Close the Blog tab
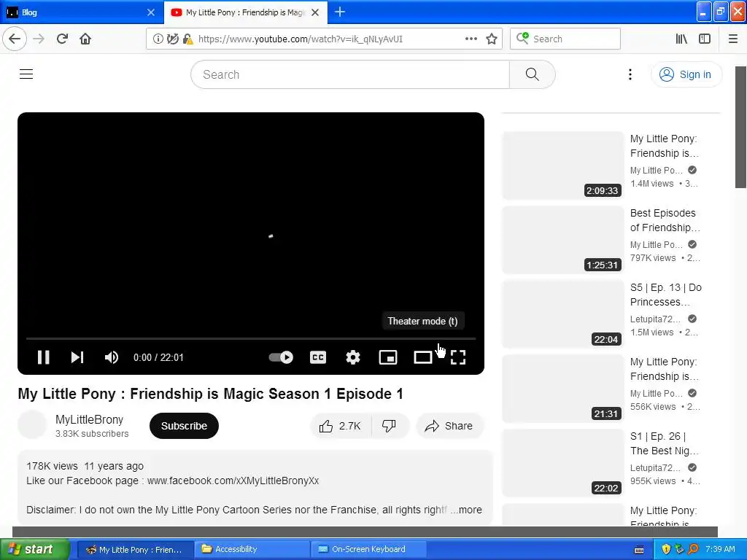 [151, 12]
